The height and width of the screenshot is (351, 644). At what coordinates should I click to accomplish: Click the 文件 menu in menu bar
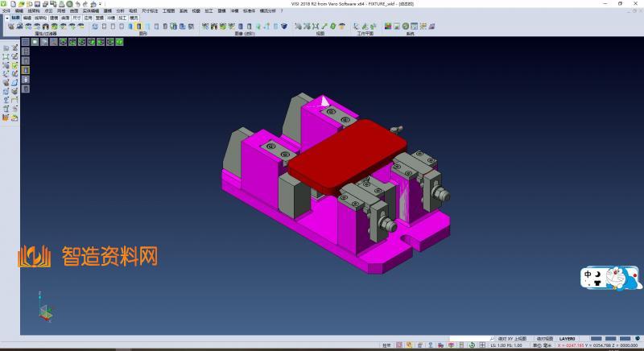point(6,10)
